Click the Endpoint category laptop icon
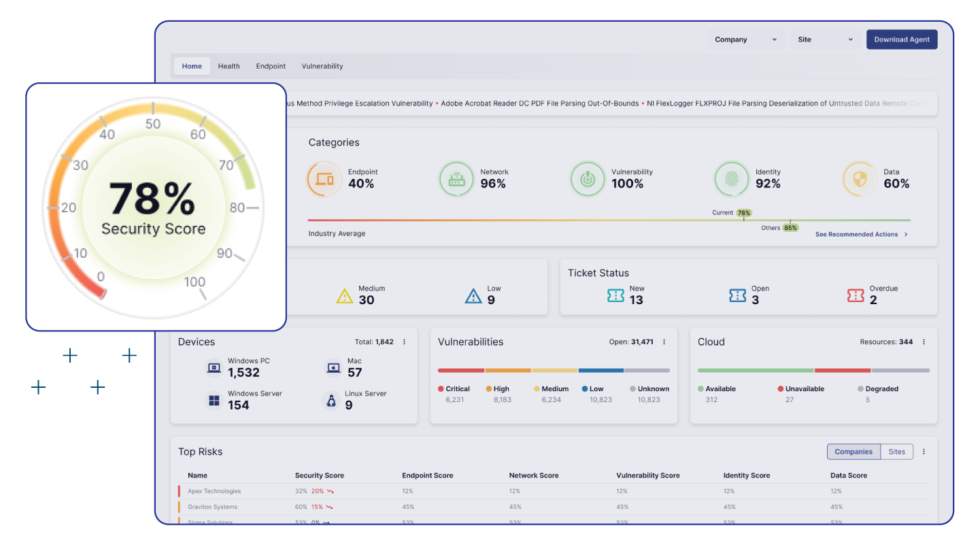 [324, 179]
